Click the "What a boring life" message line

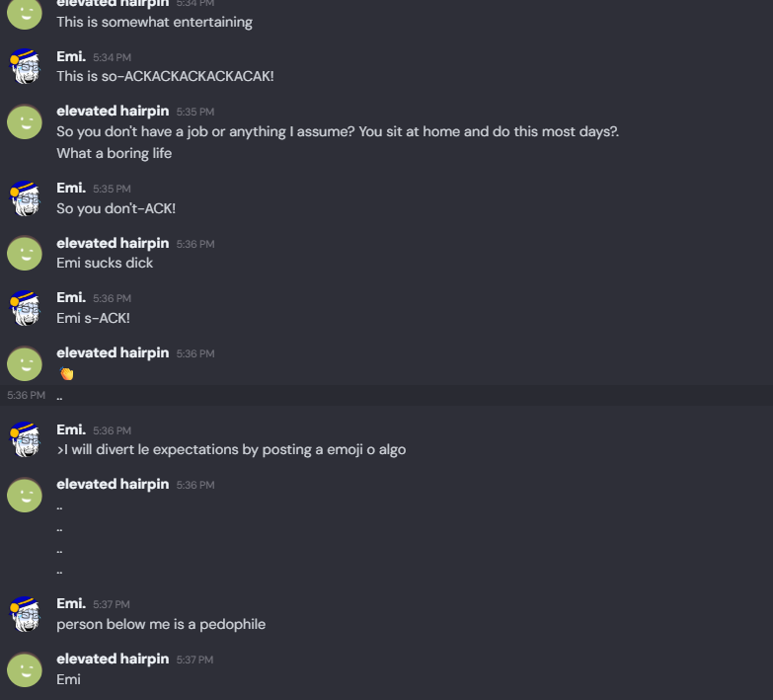[x=114, y=153]
